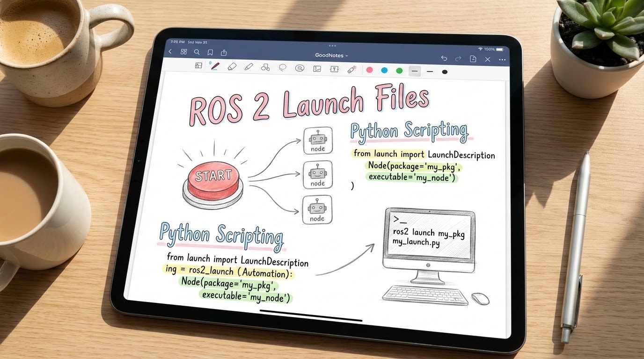Tap 'my_launch.py' on the drawn monitor

click(416, 242)
